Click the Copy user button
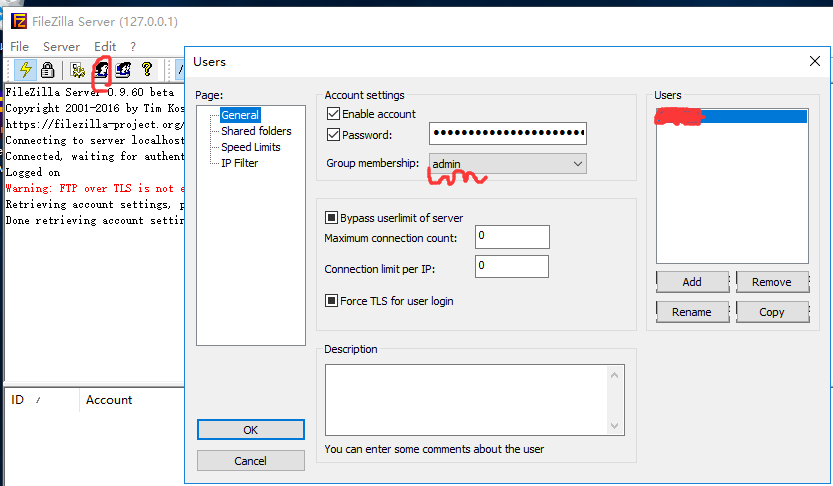This screenshot has width=833, height=486. tap(772, 312)
